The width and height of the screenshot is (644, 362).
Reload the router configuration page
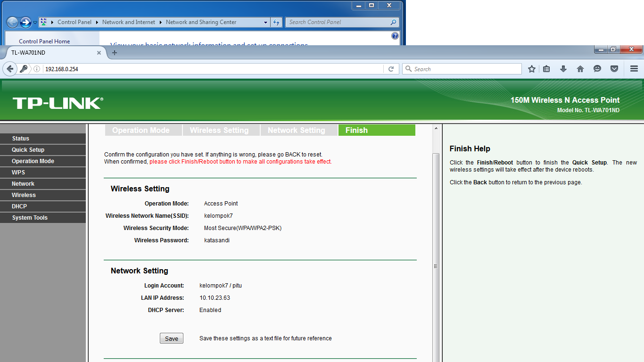pyautogui.click(x=391, y=69)
